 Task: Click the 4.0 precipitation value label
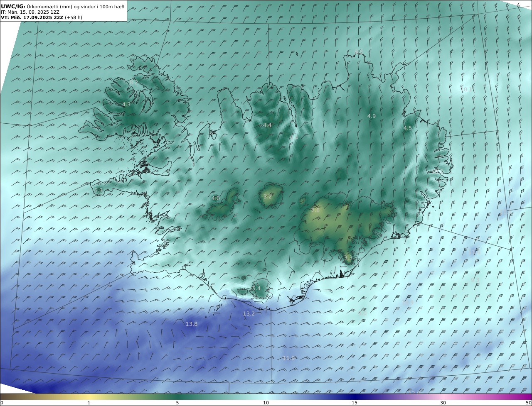point(216,198)
